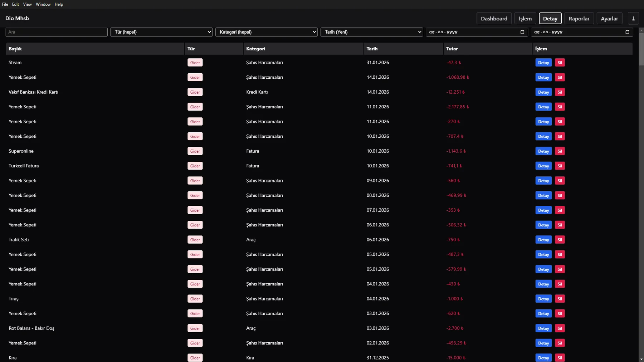Viewport: 644px width, 362px height.
Task: Open calendar picker of second date field
Action: pos(627,32)
